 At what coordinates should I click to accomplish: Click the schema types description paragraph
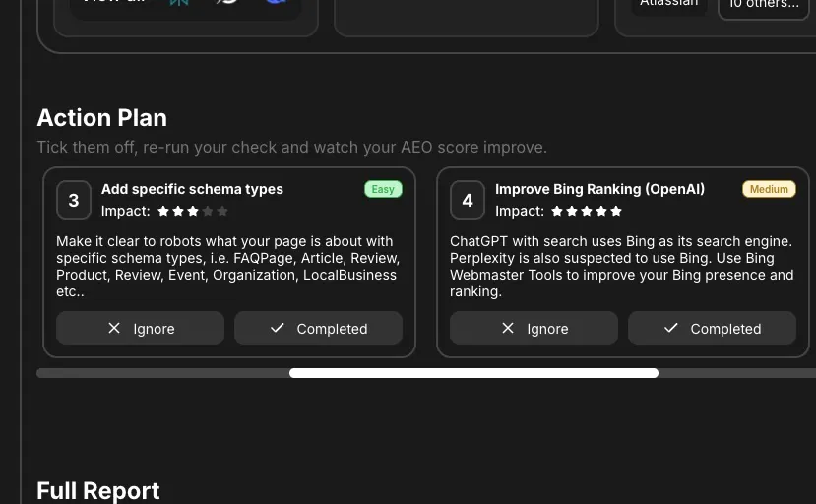228,266
